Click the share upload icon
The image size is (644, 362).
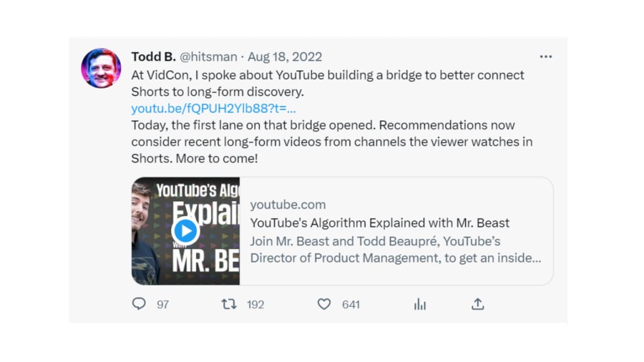(477, 304)
